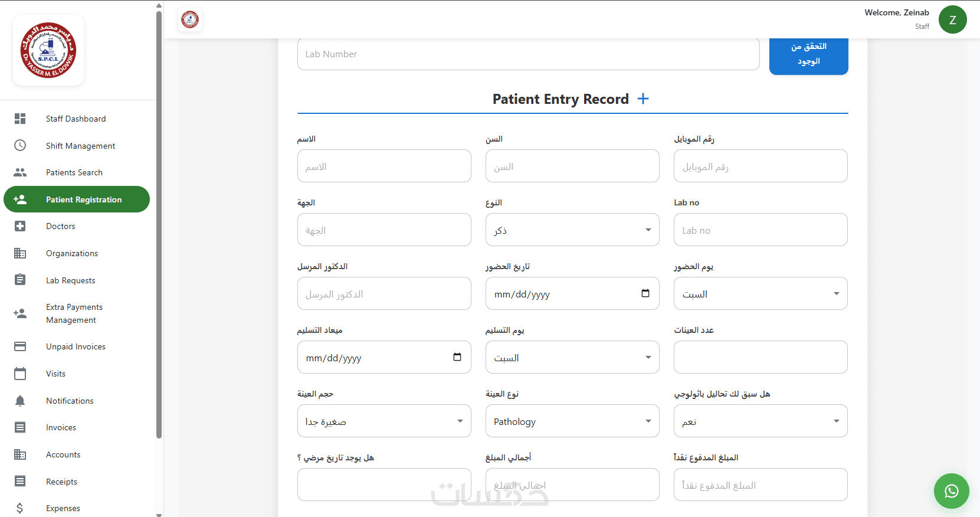Click the WhatsApp chat floating icon
This screenshot has height=517, width=980.
[951, 491]
